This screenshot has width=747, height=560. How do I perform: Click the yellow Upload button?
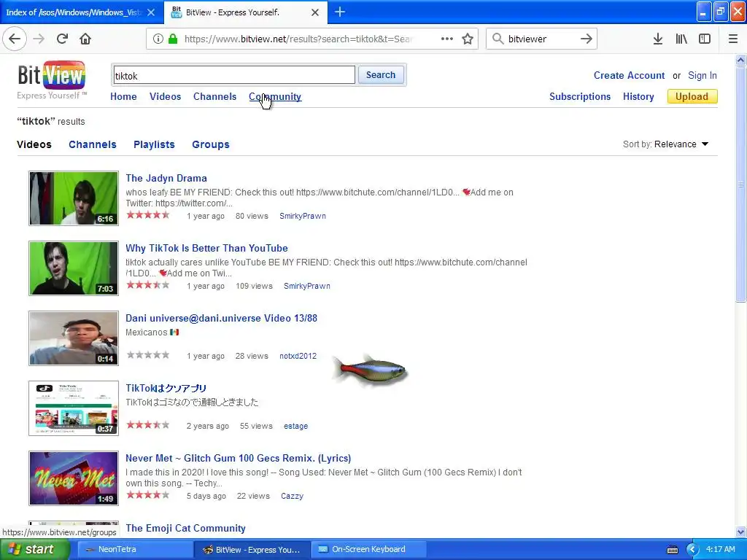692,97
